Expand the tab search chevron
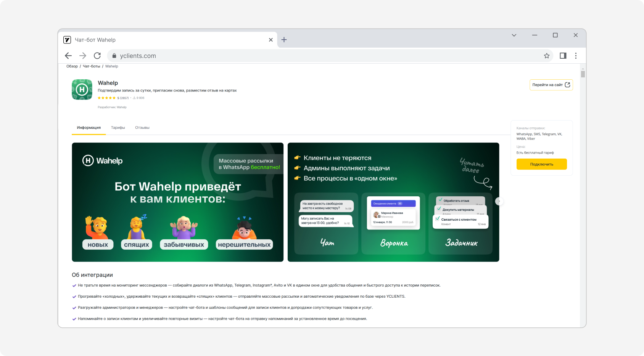 (x=514, y=35)
